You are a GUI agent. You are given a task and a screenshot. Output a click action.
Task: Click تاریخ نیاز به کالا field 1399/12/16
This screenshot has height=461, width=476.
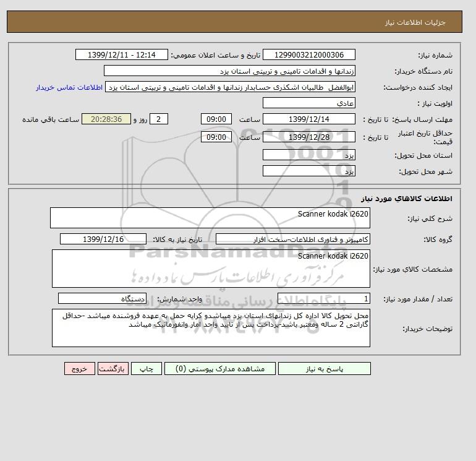pos(103,239)
